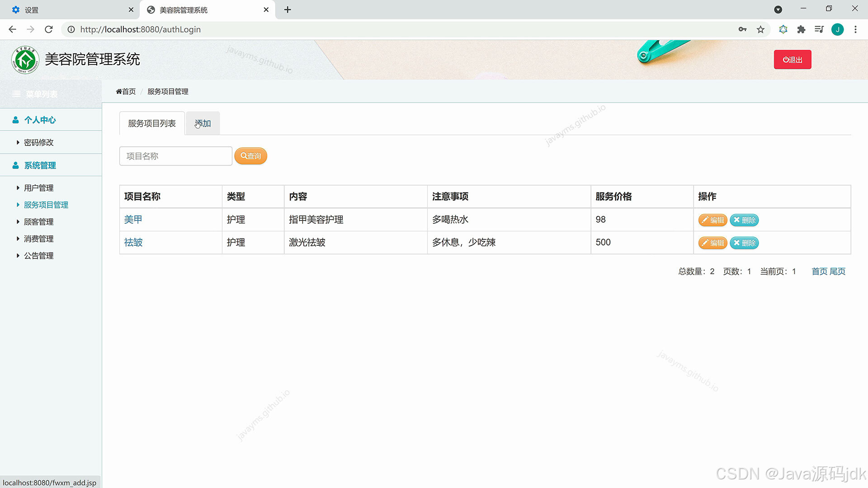Open the 美甲 project link

point(133,220)
